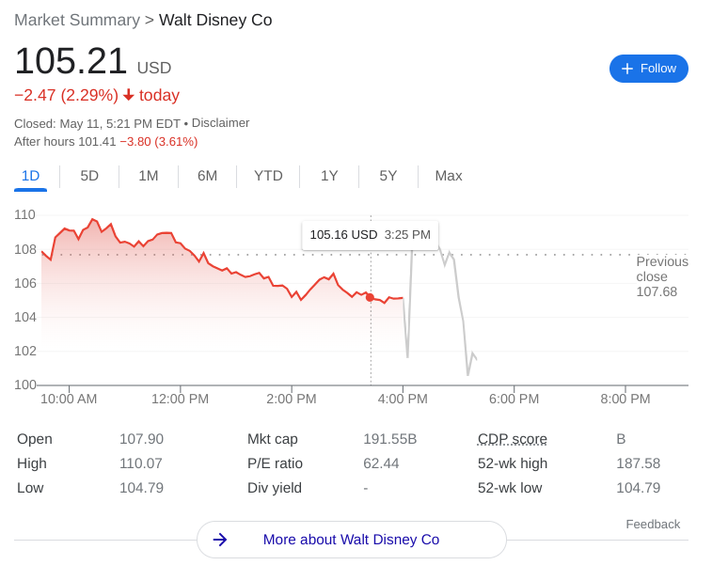Select the 1D time range tab

tap(30, 176)
